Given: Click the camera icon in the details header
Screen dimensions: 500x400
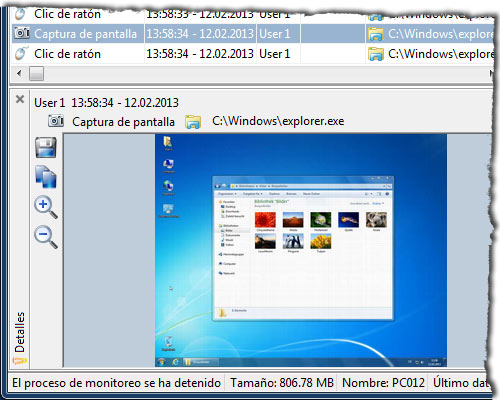Looking at the screenshot, I should [x=56, y=121].
